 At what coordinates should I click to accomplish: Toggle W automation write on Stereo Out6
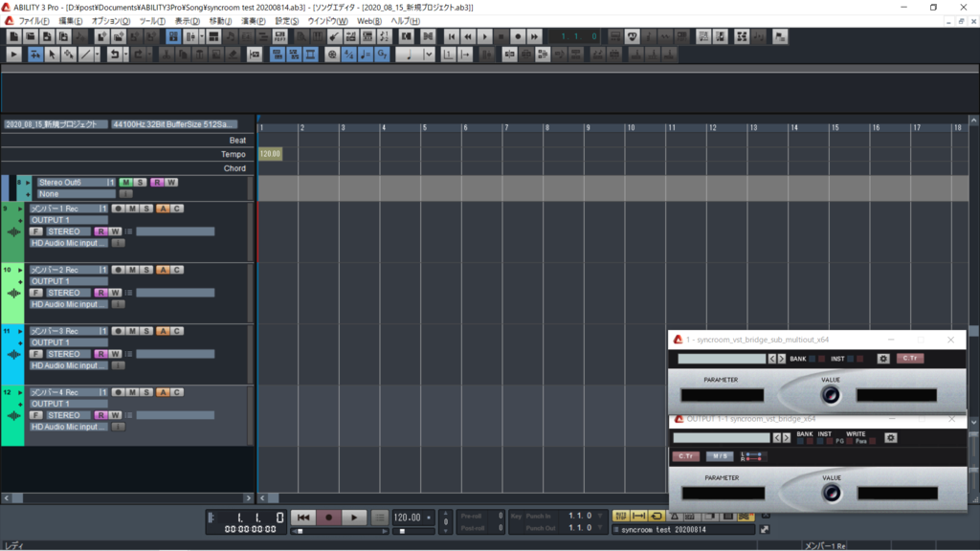tap(171, 183)
